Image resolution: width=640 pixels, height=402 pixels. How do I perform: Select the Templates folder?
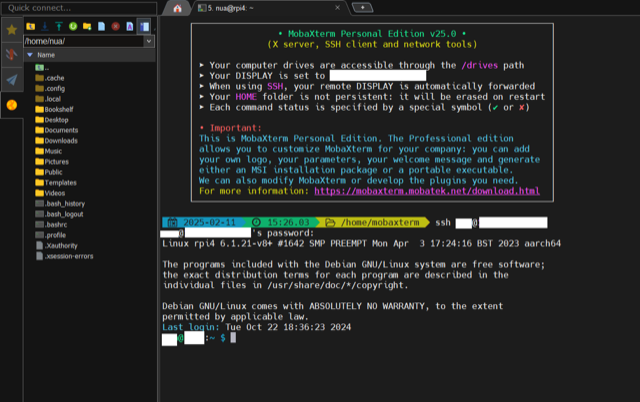tap(56, 183)
